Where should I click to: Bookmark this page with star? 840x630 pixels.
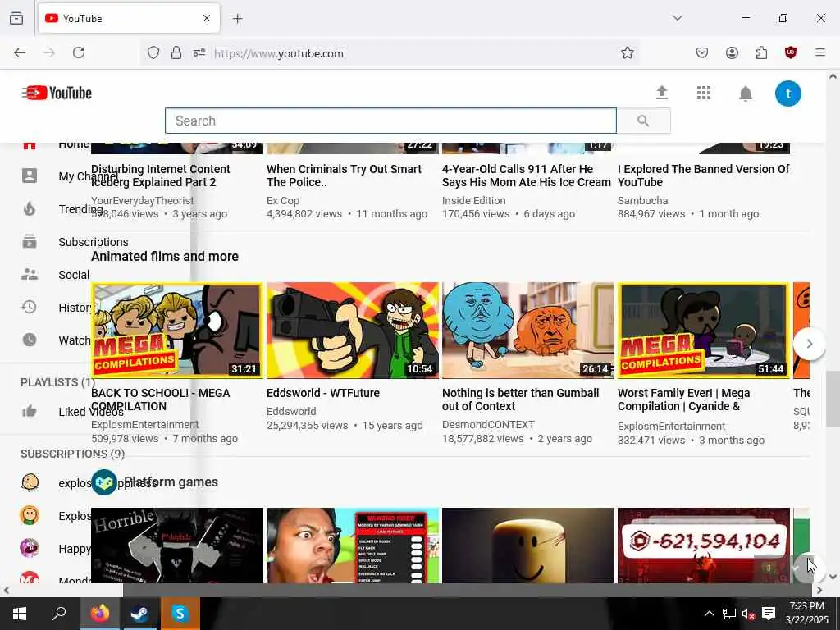628,52
